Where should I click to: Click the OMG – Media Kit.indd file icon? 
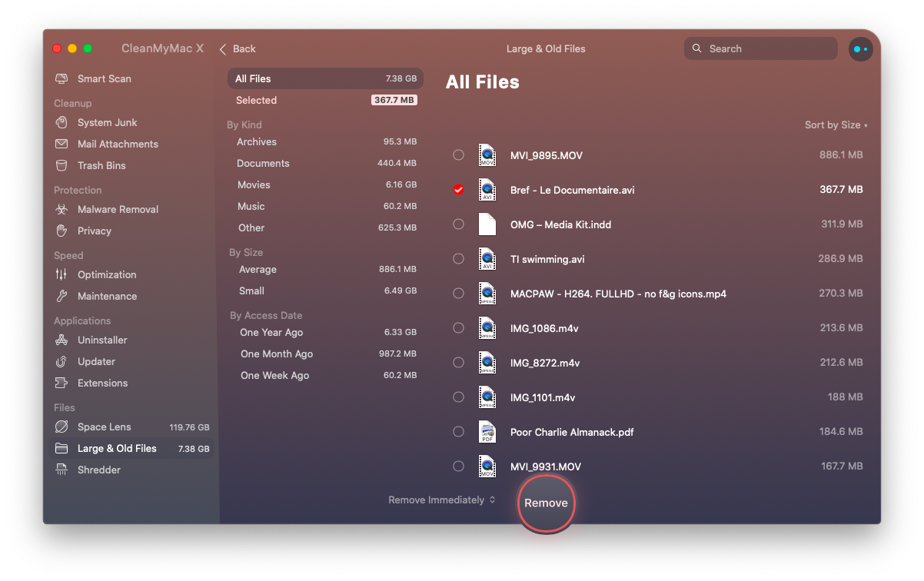pyautogui.click(x=487, y=224)
